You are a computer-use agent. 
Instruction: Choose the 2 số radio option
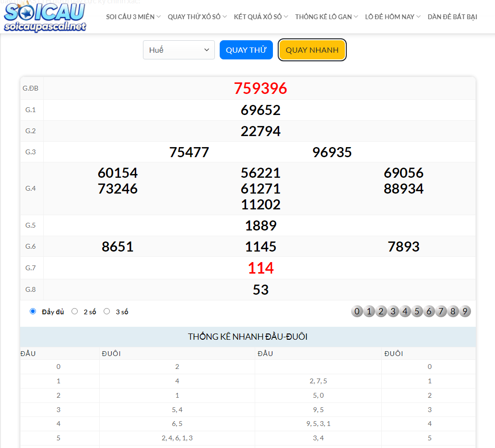click(74, 311)
